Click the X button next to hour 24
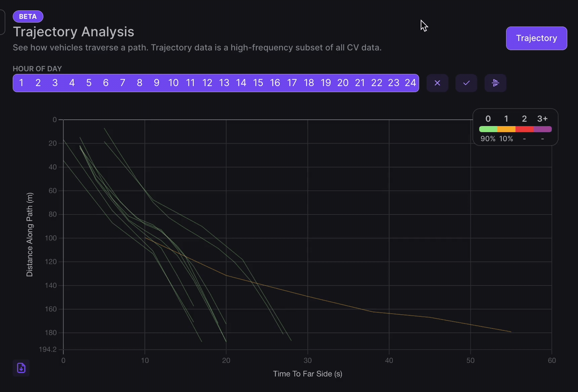This screenshot has height=392, width=578. coord(437,83)
